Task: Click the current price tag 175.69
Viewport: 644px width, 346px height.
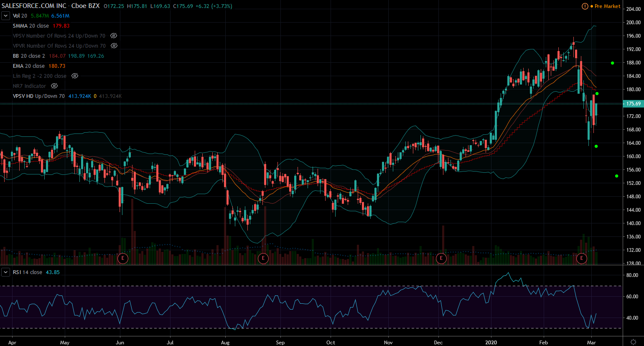Action: (634, 104)
